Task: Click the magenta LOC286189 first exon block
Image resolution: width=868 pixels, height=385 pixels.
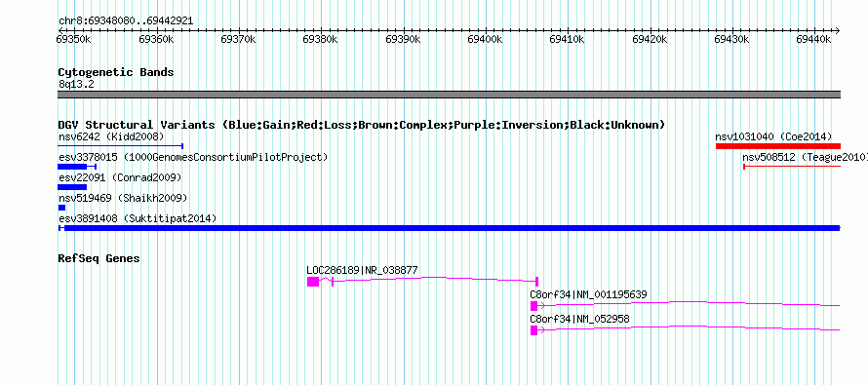Action: pyautogui.click(x=313, y=282)
